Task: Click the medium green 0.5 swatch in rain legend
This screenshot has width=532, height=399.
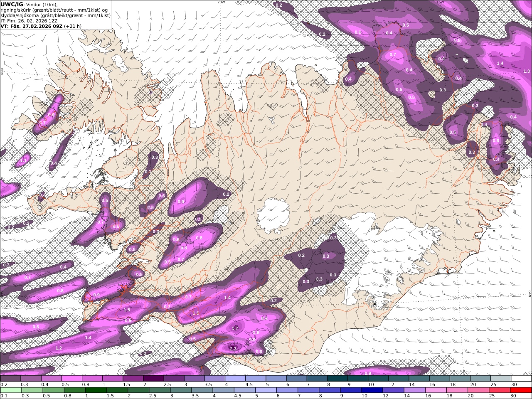Action: click(x=53, y=390)
